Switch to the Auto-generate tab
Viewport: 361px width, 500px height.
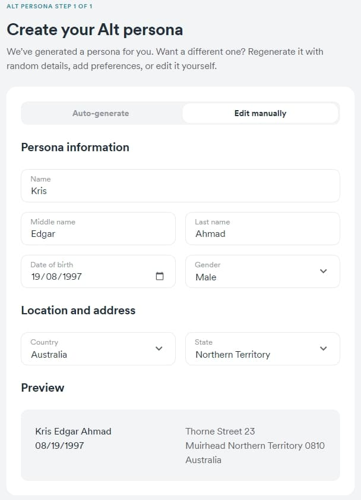(101, 113)
